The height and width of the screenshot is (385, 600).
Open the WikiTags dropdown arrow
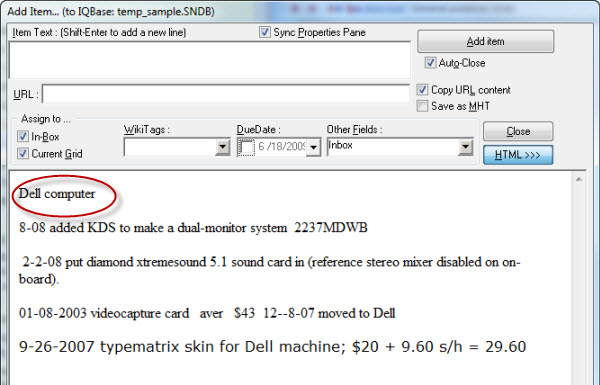(x=222, y=147)
